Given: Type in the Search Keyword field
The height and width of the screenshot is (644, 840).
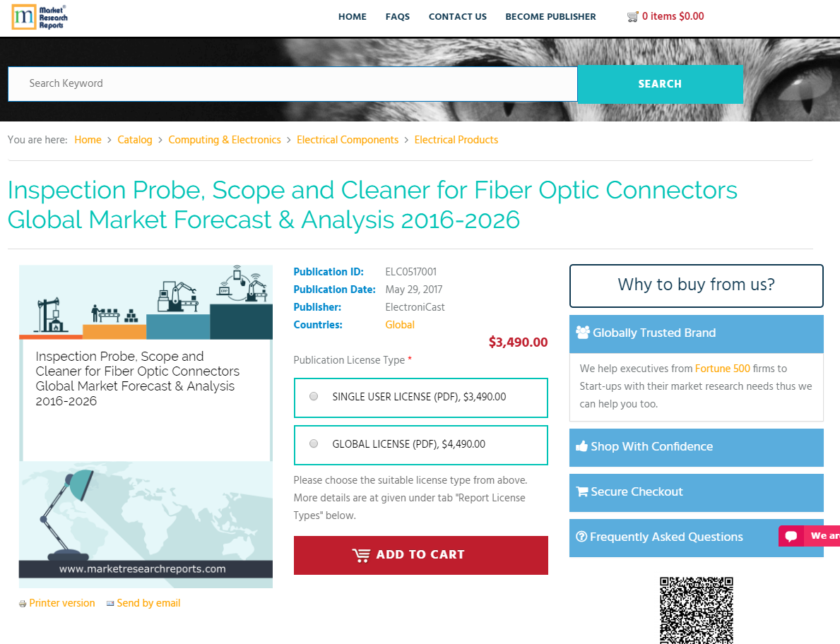Looking at the screenshot, I should pyautogui.click(x=292, y=84).
